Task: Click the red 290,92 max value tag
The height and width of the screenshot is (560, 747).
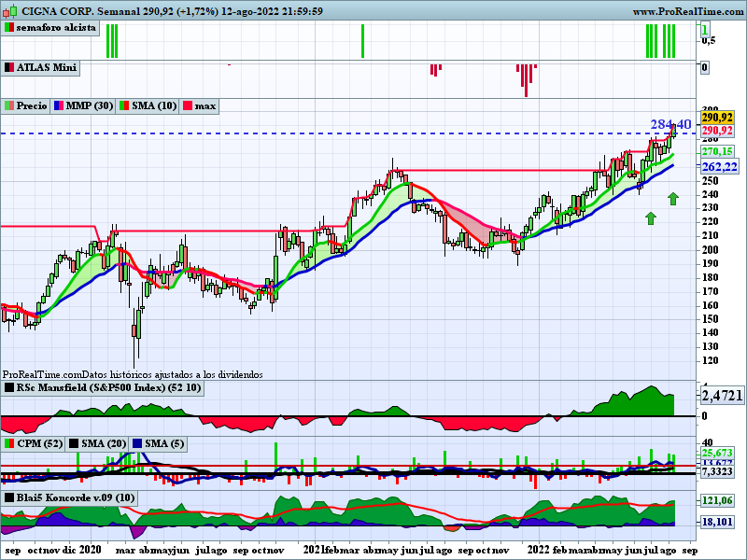Action: click(x=717, y=131)
